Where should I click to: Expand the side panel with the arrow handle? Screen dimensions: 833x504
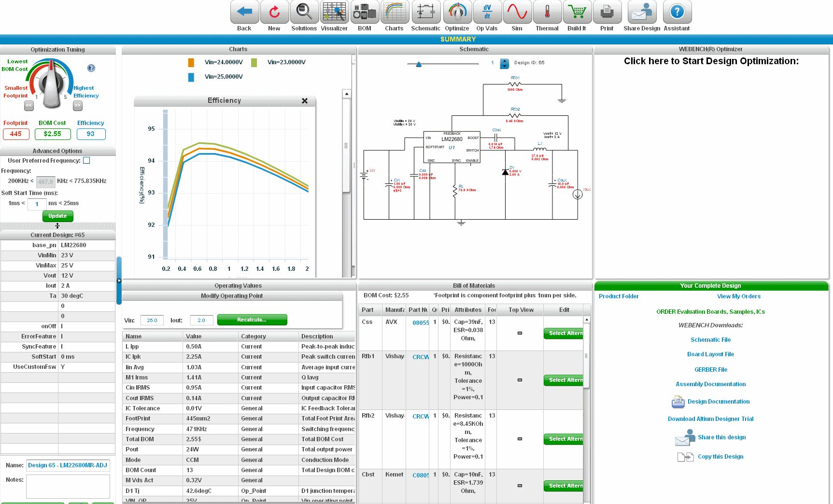119,280
